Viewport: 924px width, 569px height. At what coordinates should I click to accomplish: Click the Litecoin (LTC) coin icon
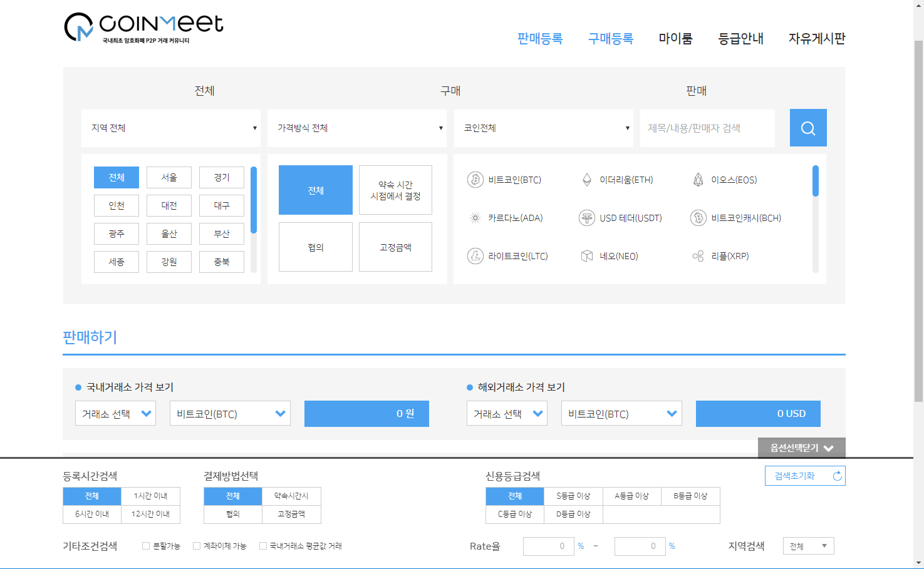[x=475, y=256]
